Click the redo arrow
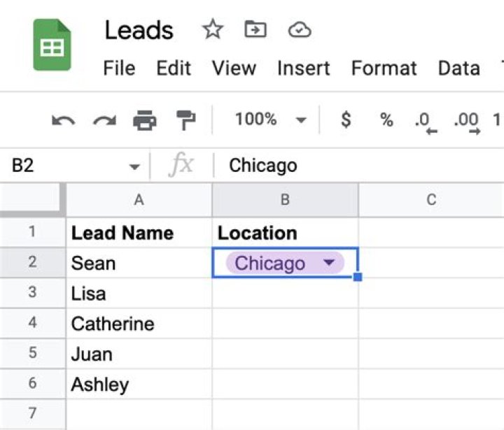 click(104, 121)
